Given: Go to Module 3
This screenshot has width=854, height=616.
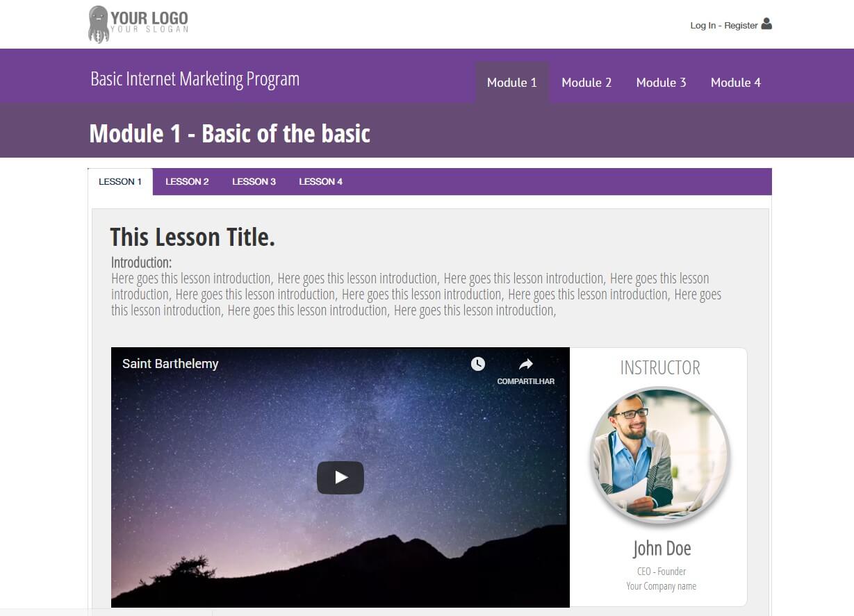Looking at the screenshot, I should pos(662,83).
